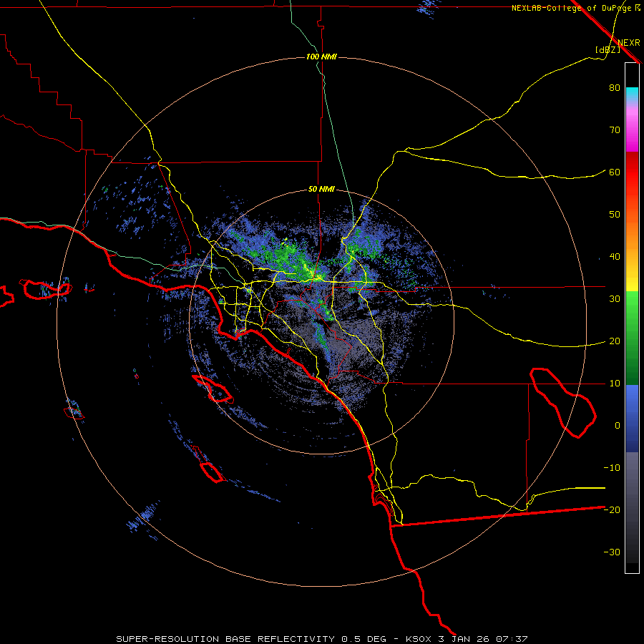Click the -30 value on the dBZ scale
Viewport: 644px width, 644px height.
tap(612, 552)
